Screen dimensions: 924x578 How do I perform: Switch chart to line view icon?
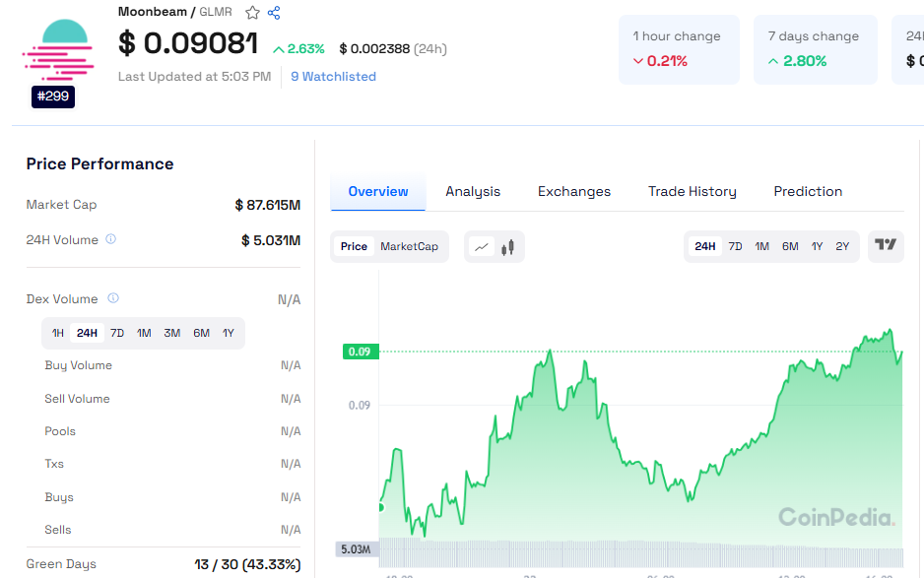point(482,247)
